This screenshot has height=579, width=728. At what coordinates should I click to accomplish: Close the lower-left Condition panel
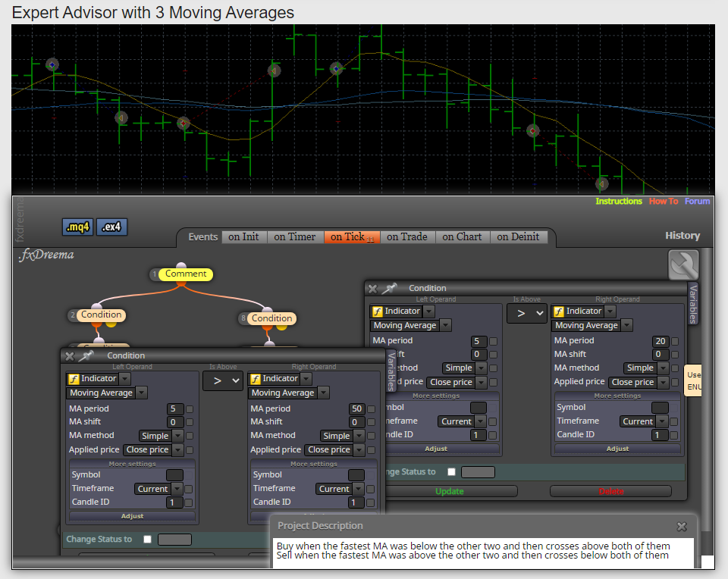coord(70,356)
